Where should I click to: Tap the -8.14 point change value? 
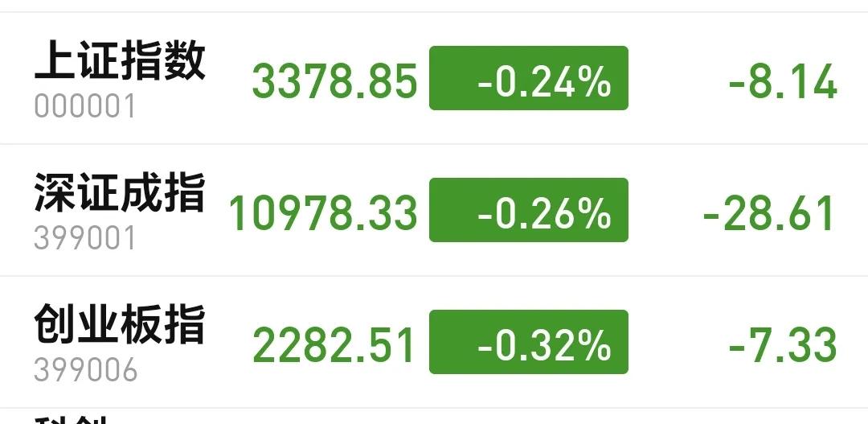(783, 82)
